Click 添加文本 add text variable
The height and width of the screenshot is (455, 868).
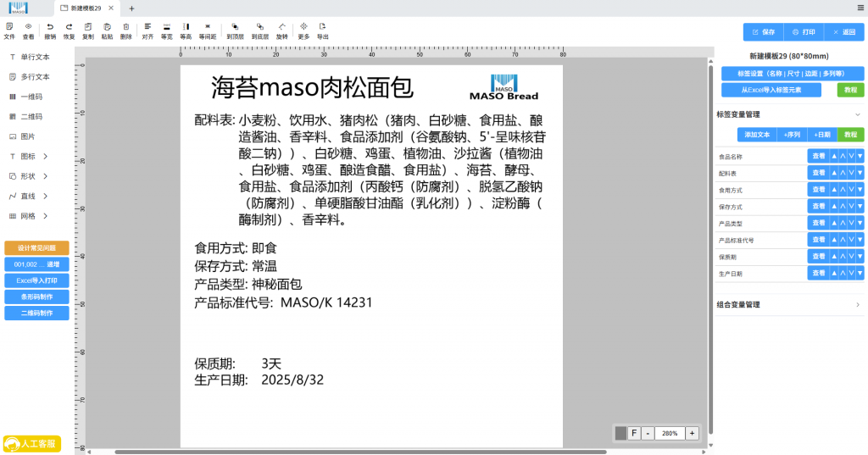tap(757, 135)
